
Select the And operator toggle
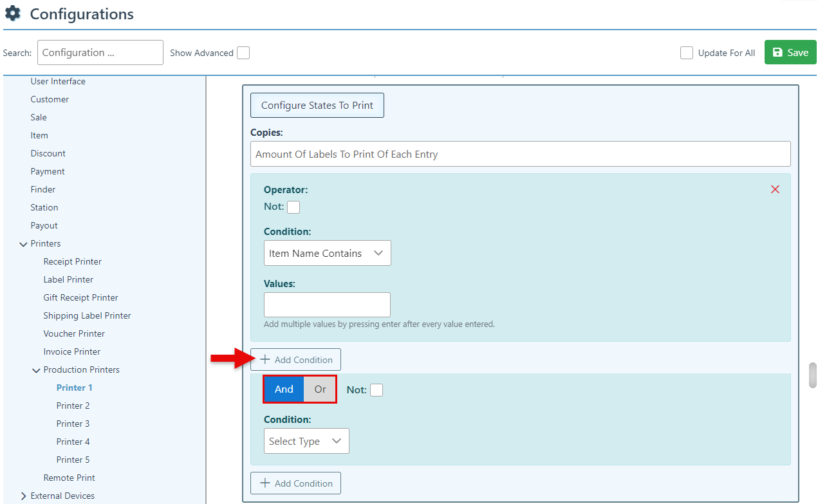[x=284, y=389]
